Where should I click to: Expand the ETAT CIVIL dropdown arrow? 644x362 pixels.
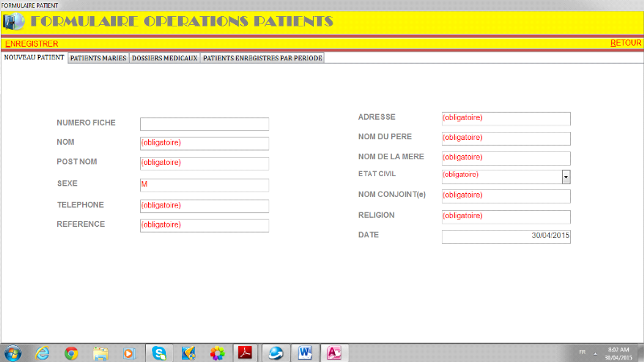(566, 177)
